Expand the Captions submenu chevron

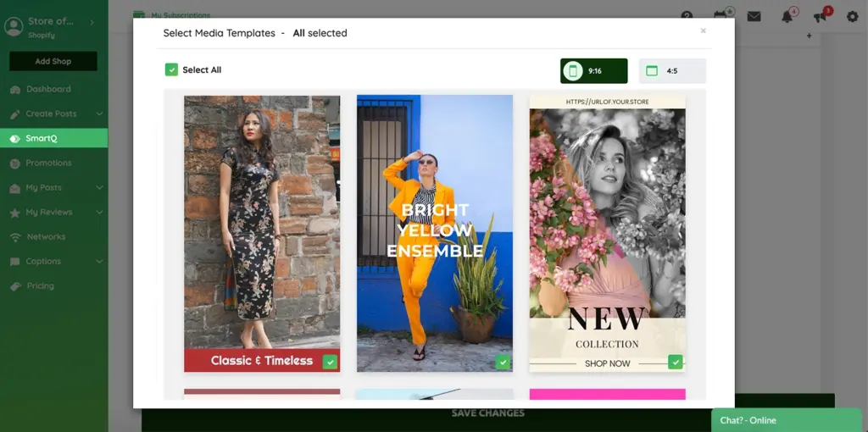(99, 262)
